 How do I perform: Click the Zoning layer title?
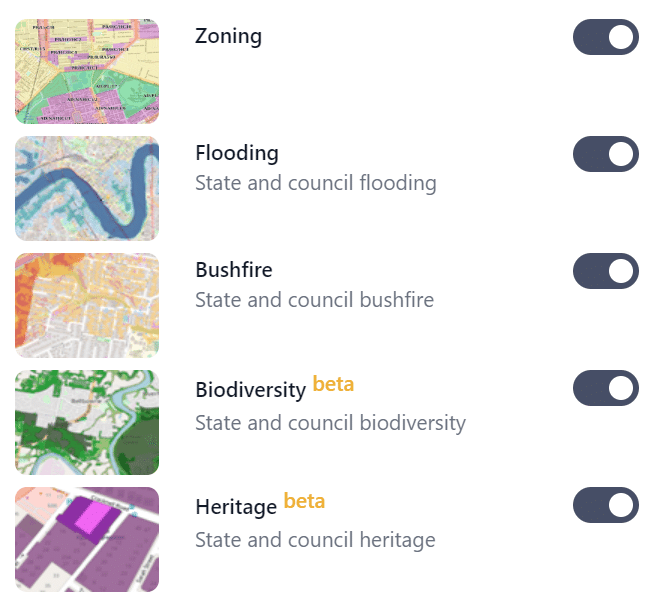229,36
